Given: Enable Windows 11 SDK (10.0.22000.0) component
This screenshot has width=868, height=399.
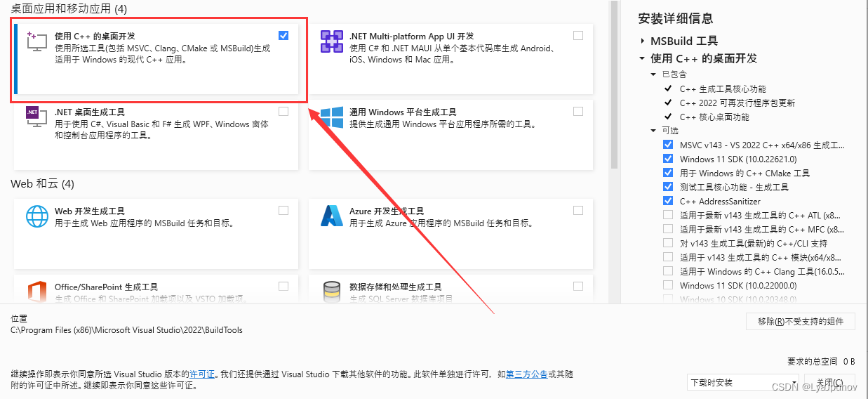Looking at the screenshot, I should point(668,285).
